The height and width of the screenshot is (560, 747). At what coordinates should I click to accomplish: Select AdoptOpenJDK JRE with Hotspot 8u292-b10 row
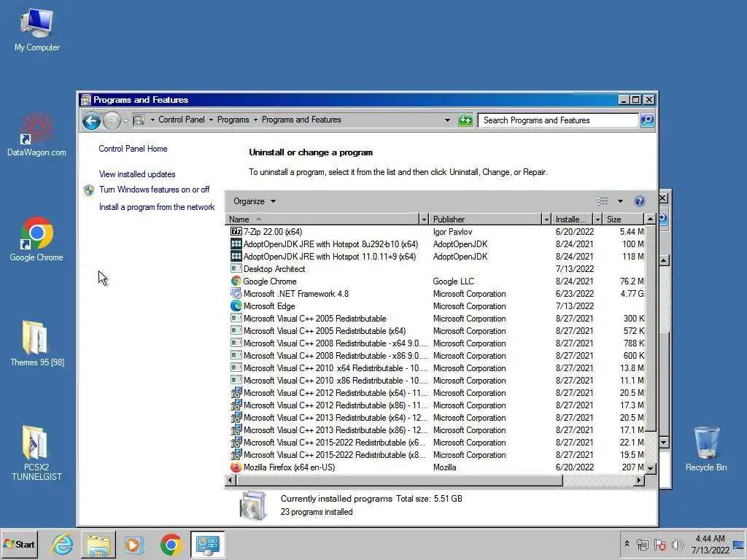[x=435, y=244]
